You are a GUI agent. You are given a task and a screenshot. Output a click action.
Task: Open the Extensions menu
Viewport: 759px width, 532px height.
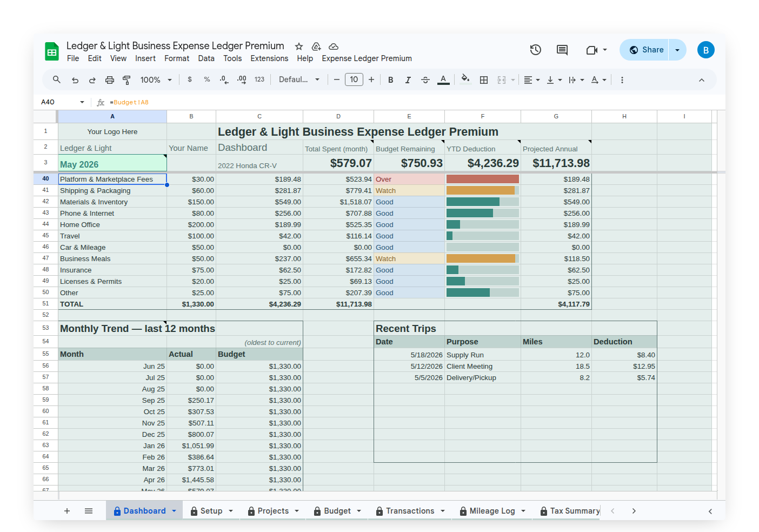269,58
